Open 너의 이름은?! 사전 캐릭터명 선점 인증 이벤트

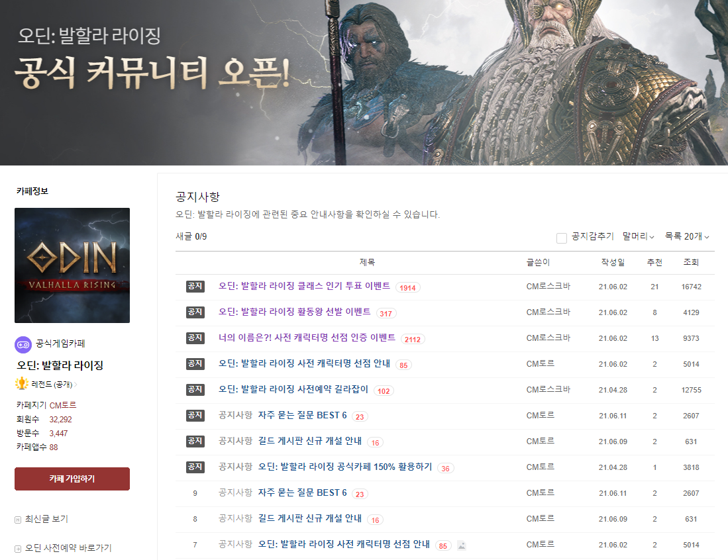(x=307, y=338)
